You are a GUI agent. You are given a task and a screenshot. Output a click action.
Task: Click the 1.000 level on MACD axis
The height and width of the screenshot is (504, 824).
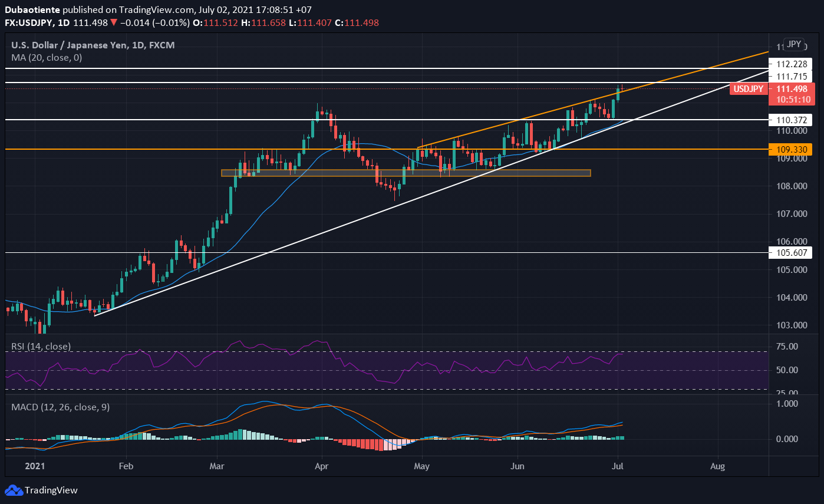coord(788,404)
